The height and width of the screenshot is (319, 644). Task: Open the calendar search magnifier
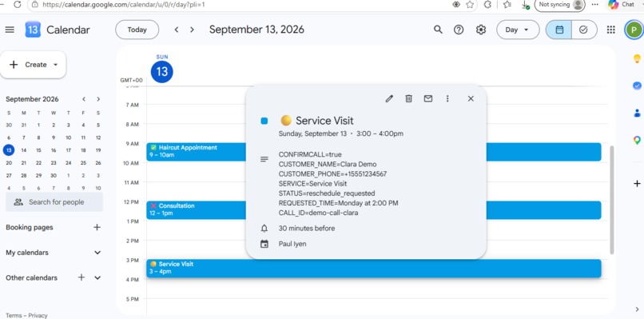click(x=438, y=30)
